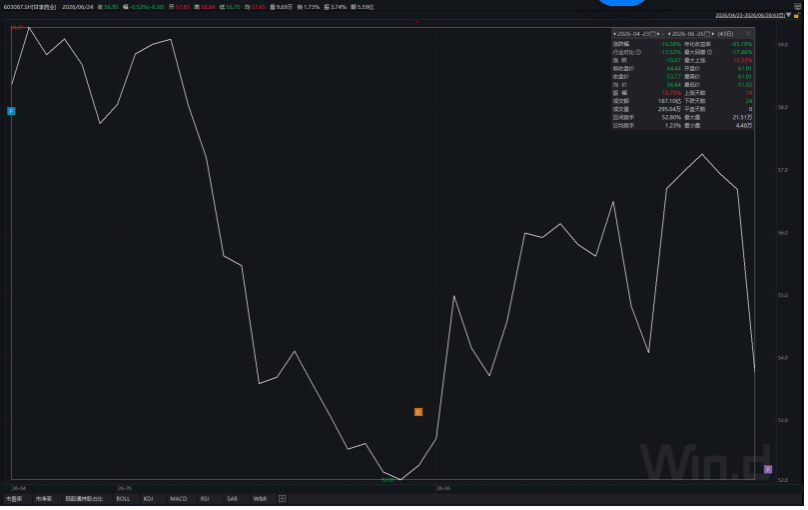This screenshot has width=808, height=510.
Task: Click the info icon next to 行业对比
Action: tap(638, 52)
